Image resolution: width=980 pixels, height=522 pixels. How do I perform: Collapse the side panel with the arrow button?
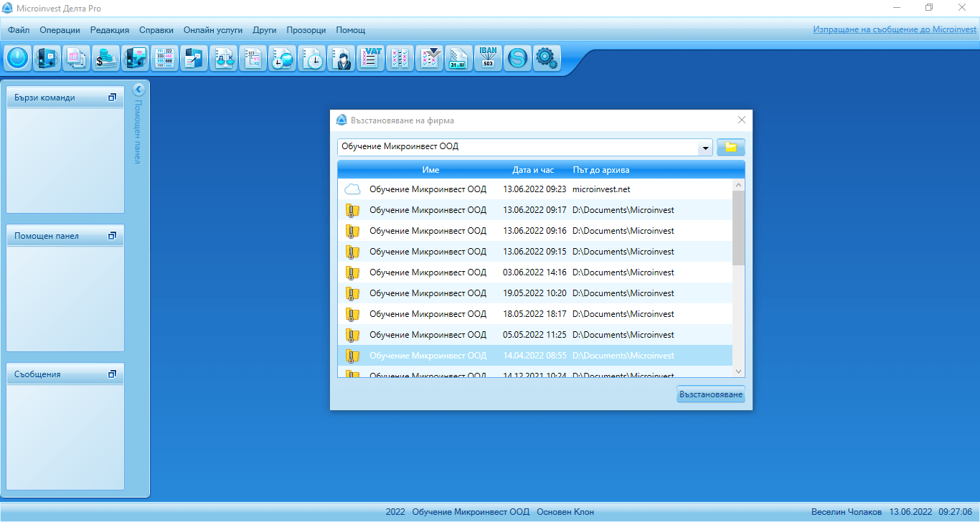pos(139,90)
